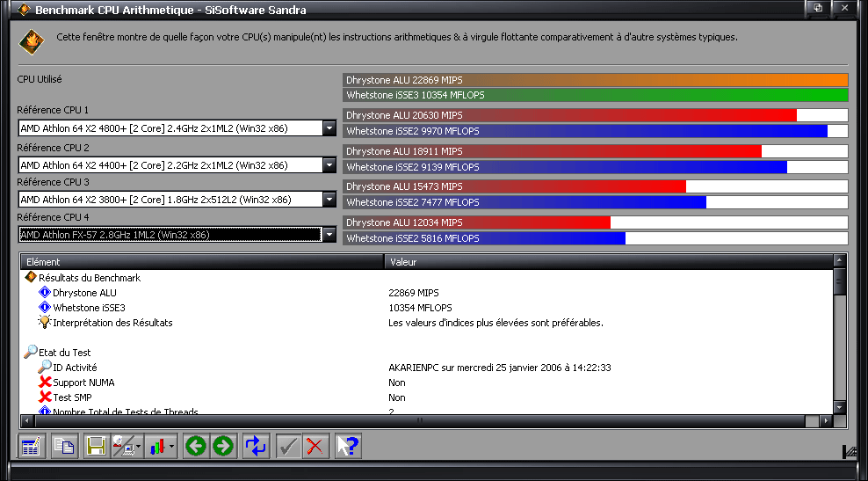
Task: Open the Athlon FX-57 reference dropdown
Action: pyautogui.click(x=329, y=235)
